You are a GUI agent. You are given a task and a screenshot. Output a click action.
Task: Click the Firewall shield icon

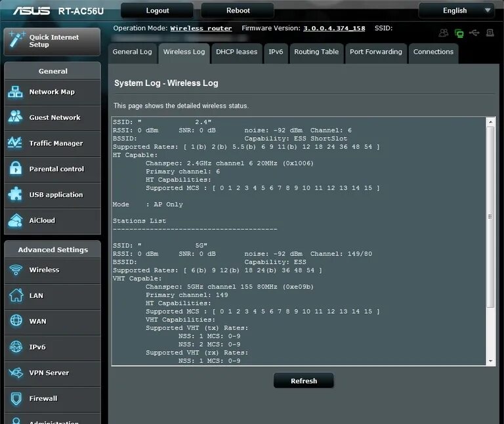pyautogui.click(x=16, y=398)
